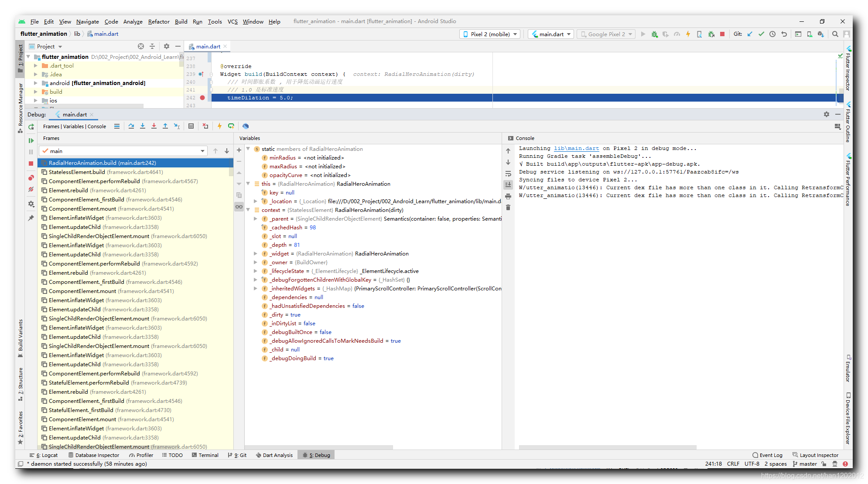Open the Refactor menu
The width and height of the screenshot is (868, 484).
(x=158, y=21)
